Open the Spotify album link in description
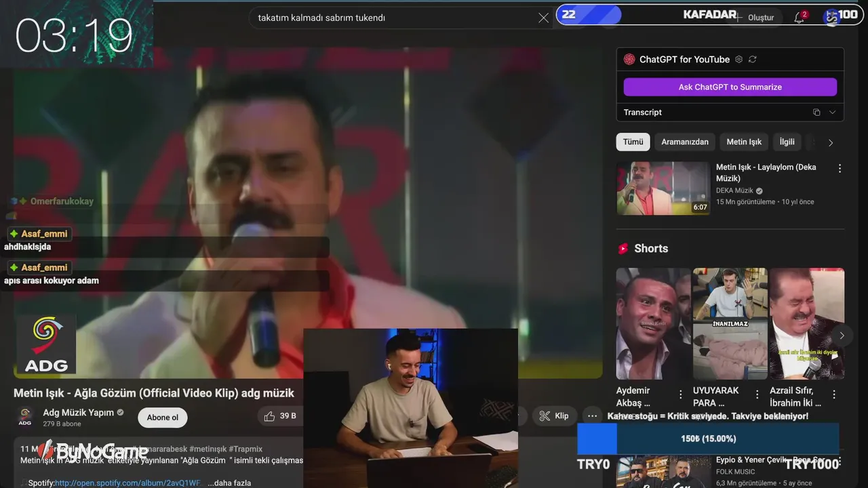This screenshot has width=868, height=488. click(x=127, y=483)
